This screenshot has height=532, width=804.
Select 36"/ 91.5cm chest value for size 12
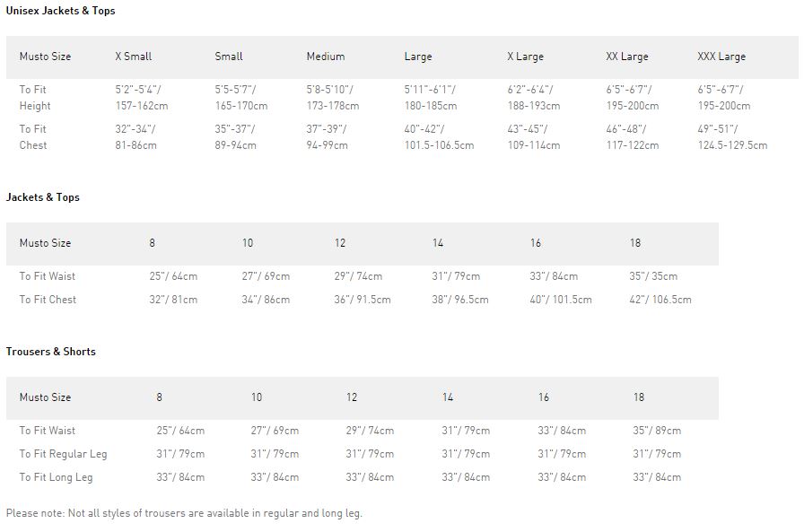pos(363,300)
